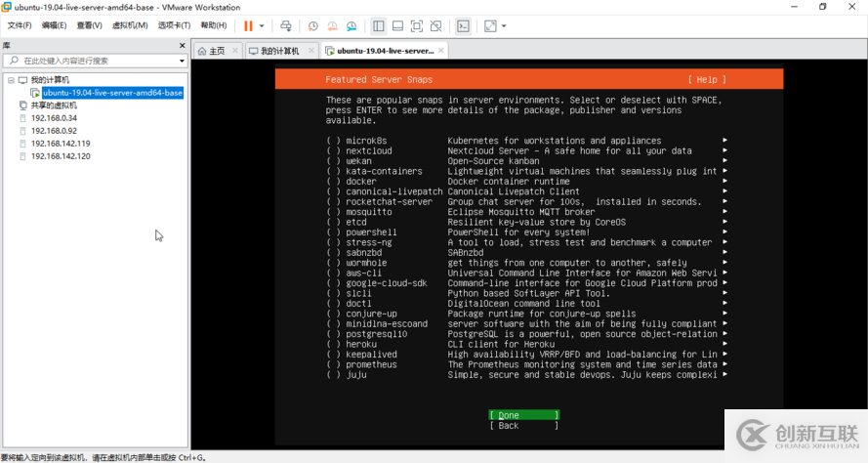Toggle the google-cloud-sdk snap checkbox
Screen dimensions: 868x463
(334, 283)
